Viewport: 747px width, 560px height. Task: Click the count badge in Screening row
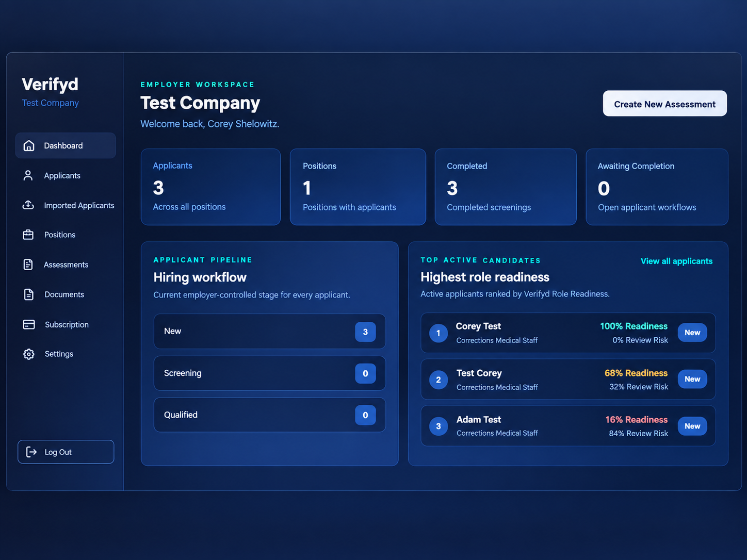[365, 373]
